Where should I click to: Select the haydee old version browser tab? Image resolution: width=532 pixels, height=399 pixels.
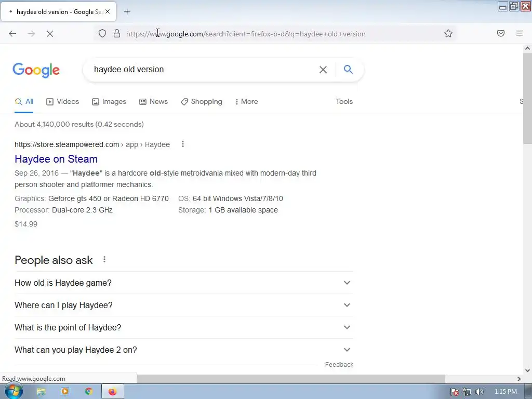click(58, 11)
